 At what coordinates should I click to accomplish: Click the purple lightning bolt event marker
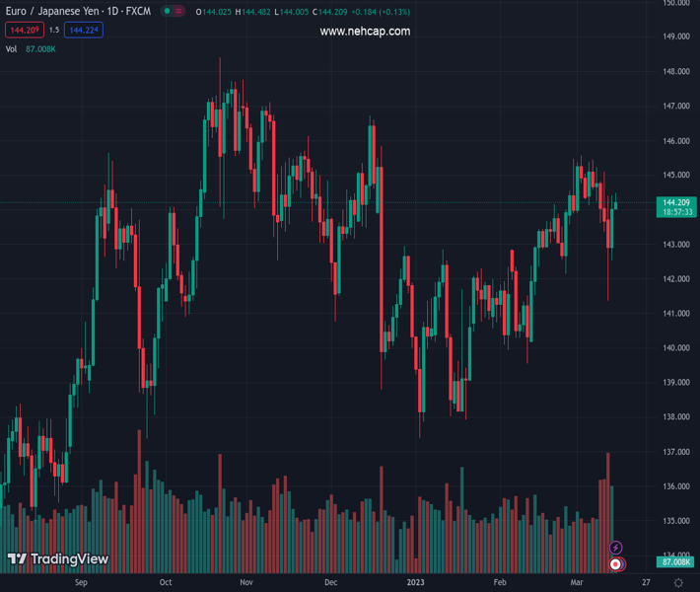616,548
